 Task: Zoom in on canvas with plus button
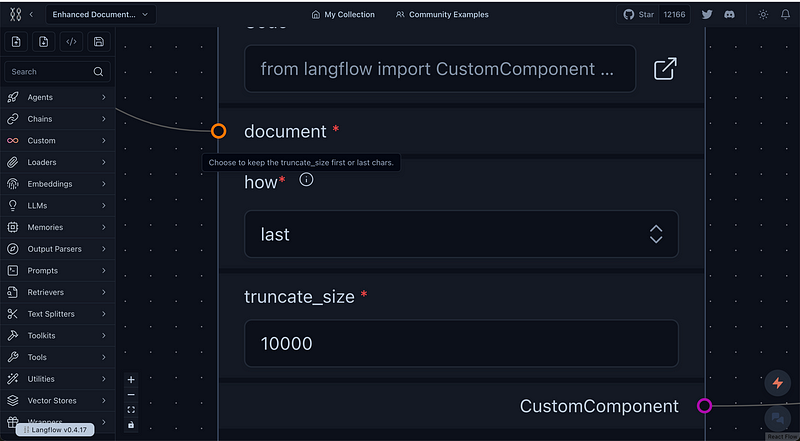(x=131, y=380)
